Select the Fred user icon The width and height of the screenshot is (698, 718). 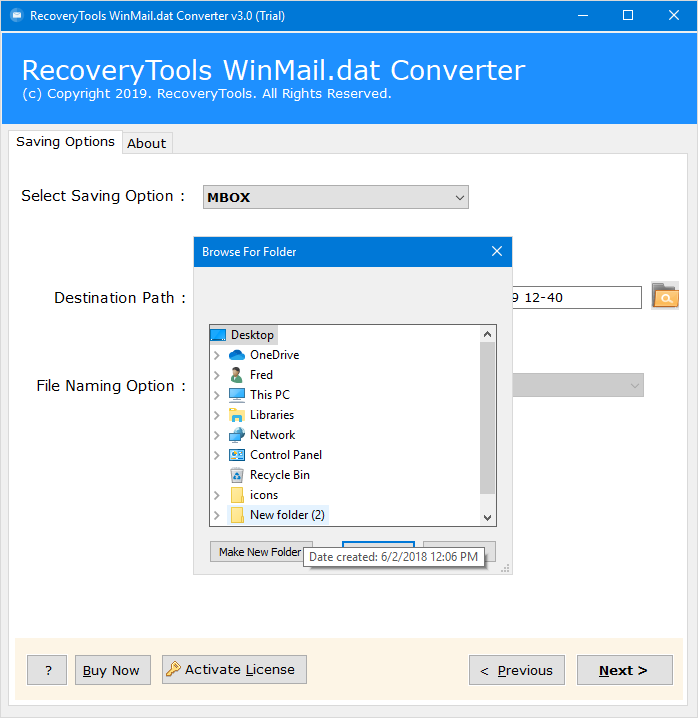pyautogui.click(x=237, y=375)
